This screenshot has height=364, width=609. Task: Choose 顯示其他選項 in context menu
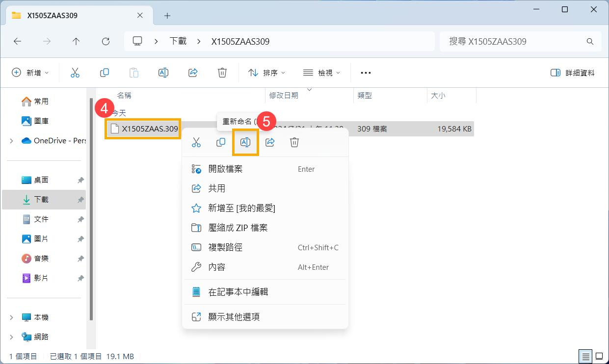(234, 317)
